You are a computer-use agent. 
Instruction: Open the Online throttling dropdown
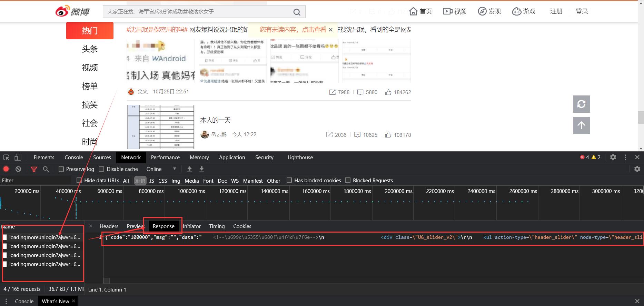coord(161,169)
